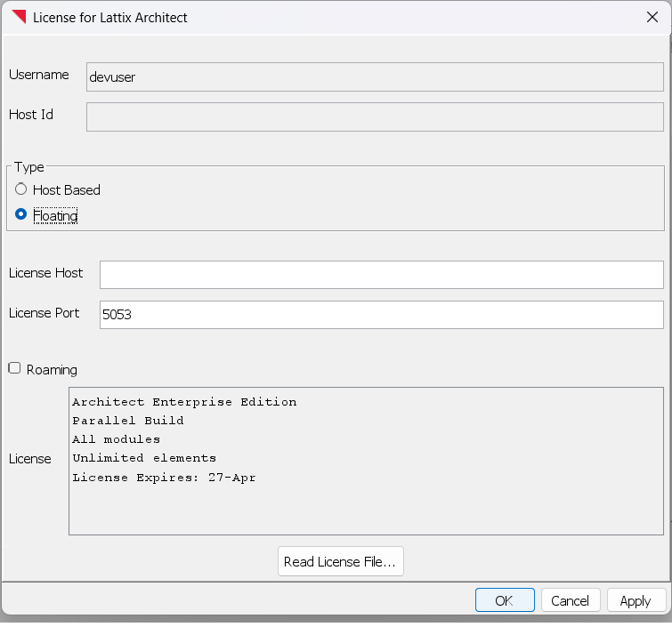This screenshot has width=672, height=627.
Task: Click the 'Username' label
Action: coord(38,75)
